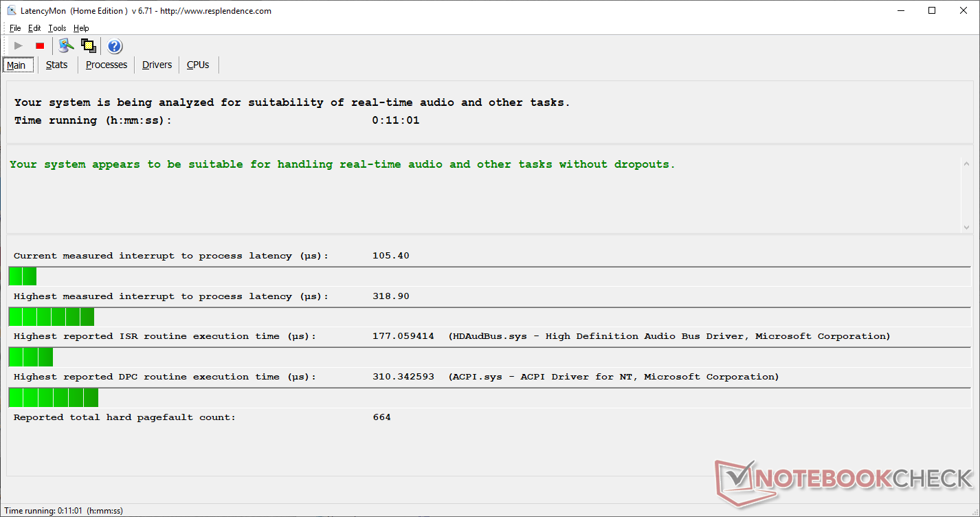Click the 'Highest measured interrupt to process latency' label
Viewport: 980px width, 517px height.
click(x=171, y=296)
